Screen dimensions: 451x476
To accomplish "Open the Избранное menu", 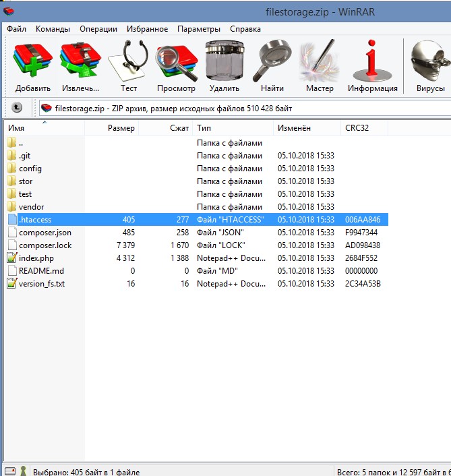I will pos(147,29).
